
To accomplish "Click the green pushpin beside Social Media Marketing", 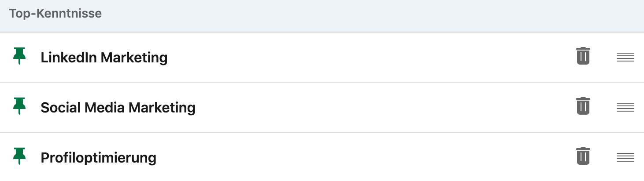I will coord(19,106).
